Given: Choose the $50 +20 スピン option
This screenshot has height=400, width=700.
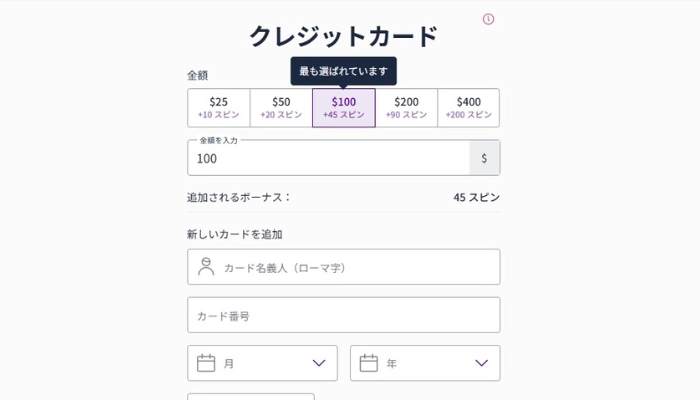Looking at the screenshot, I should pyautogui.click(x=281, y=108).
